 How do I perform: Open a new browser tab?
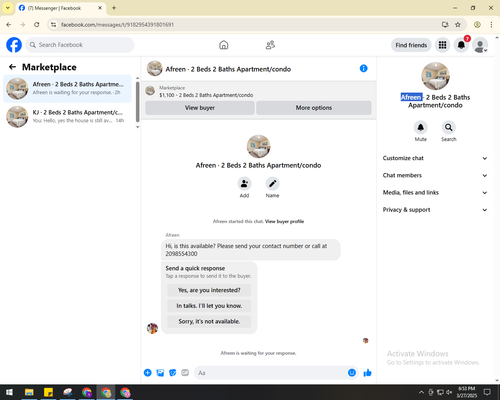[x=114, y=8]
